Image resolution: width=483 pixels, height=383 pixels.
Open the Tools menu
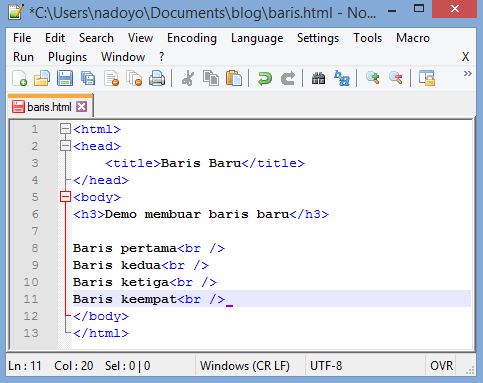pos(368,38)
